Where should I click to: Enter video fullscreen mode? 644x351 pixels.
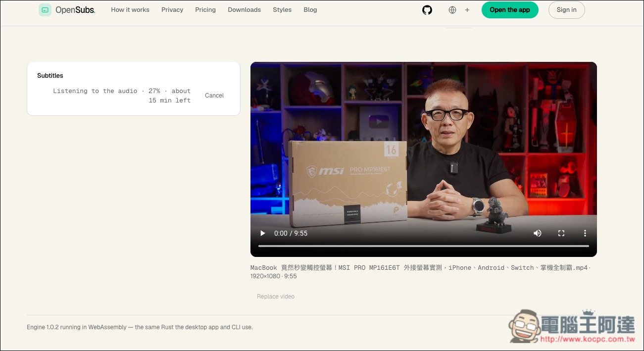click(x=561, y=233)
